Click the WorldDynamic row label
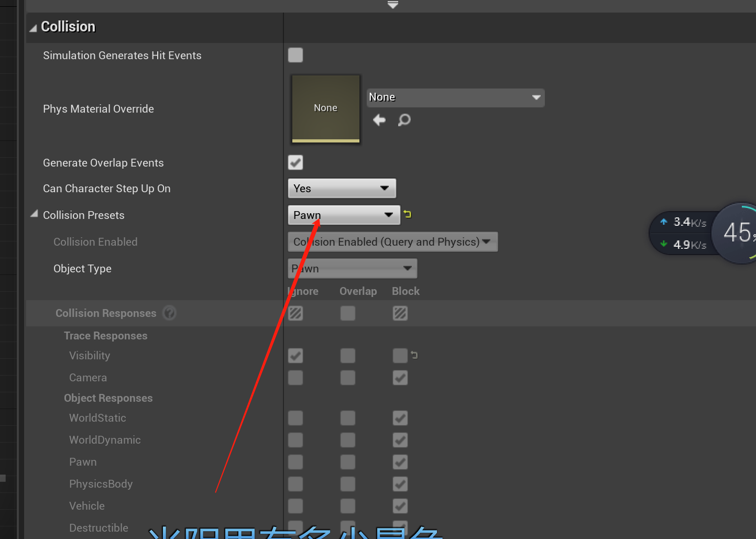The image size is (756, 539). tap(105, 440)
